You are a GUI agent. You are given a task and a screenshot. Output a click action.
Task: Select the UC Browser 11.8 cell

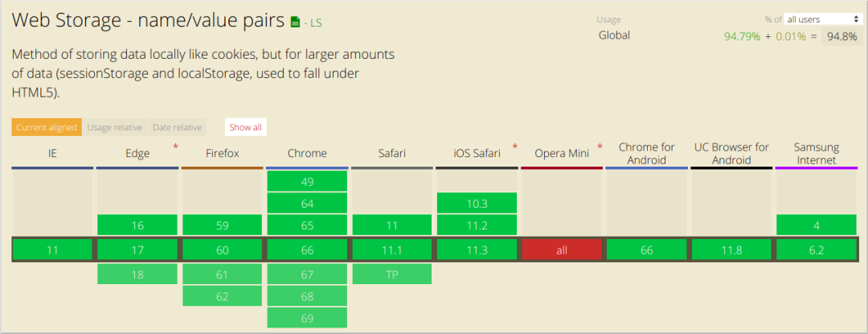click(731, 250)
